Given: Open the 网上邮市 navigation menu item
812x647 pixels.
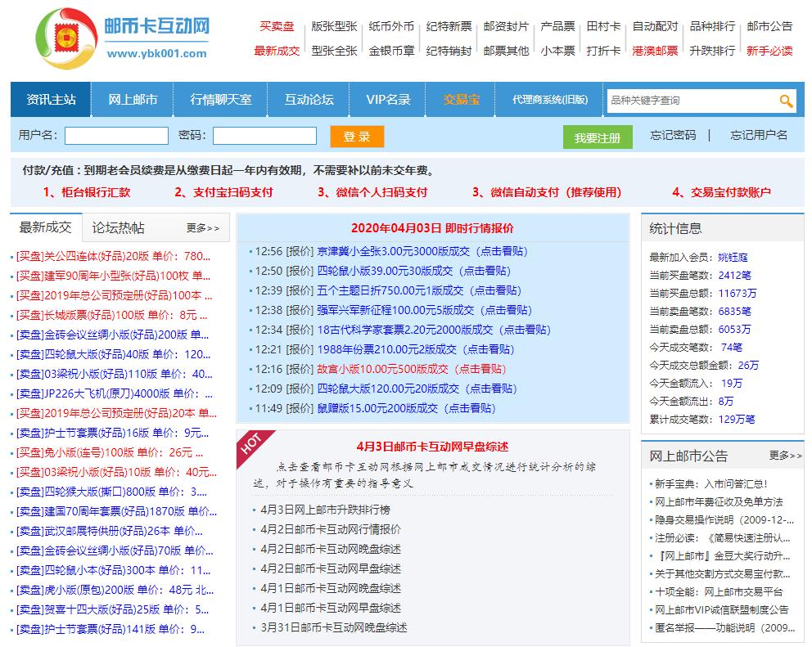Looking at the screenshot, I should click(x=133, y=100).
